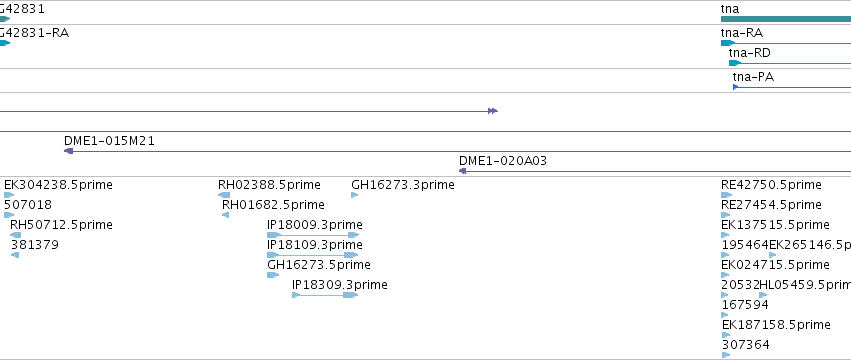Screen dimensions: 851x360
Task: Click the arrow glyph under GH16273.5prime
Action: [x=273, y=275]
